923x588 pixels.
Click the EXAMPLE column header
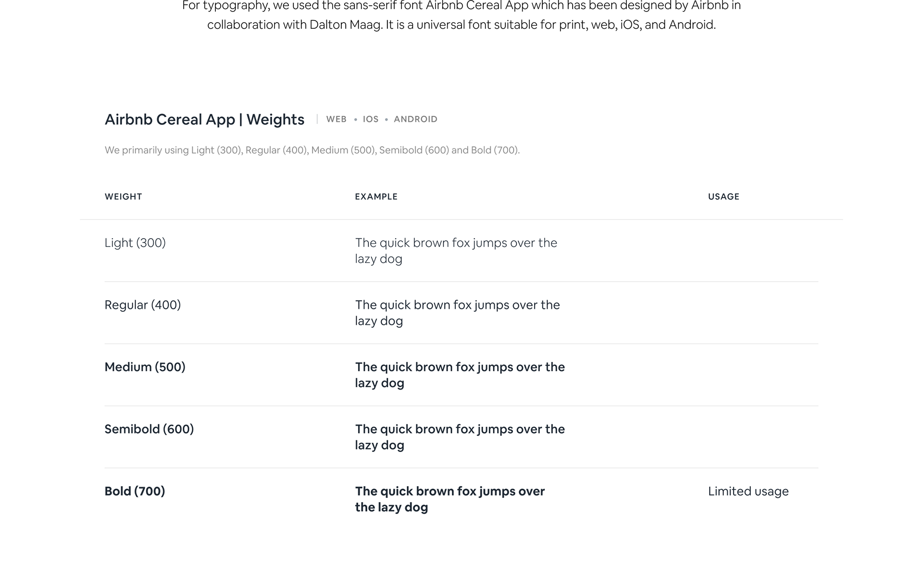[376, 196]
